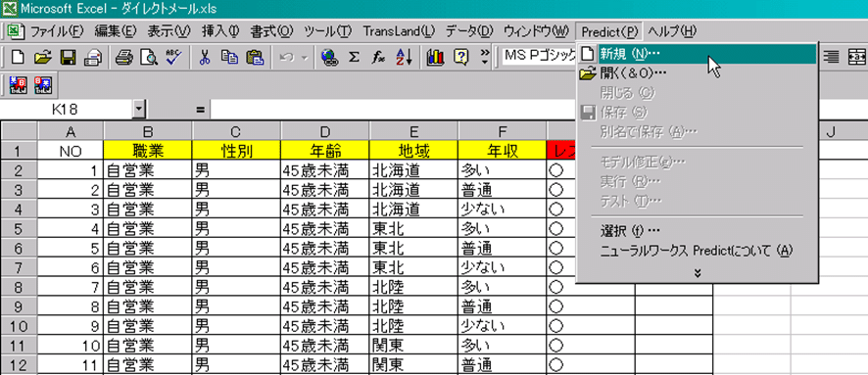Click the Insert Hyperlink globe icon
Viewport: 868px width, 375px height.
tap(329, 58)
